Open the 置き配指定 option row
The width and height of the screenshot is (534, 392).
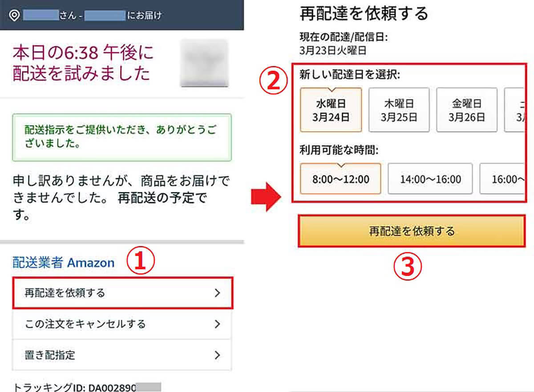122,355
